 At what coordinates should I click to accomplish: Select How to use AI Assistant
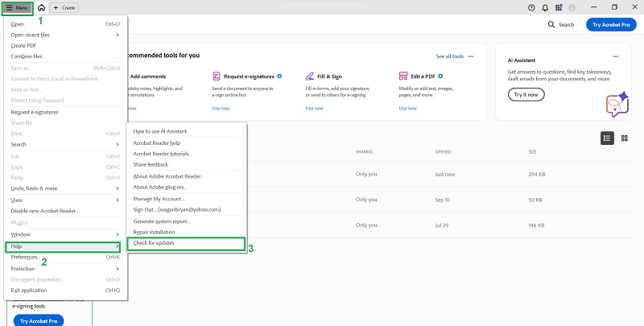[187, 131]
